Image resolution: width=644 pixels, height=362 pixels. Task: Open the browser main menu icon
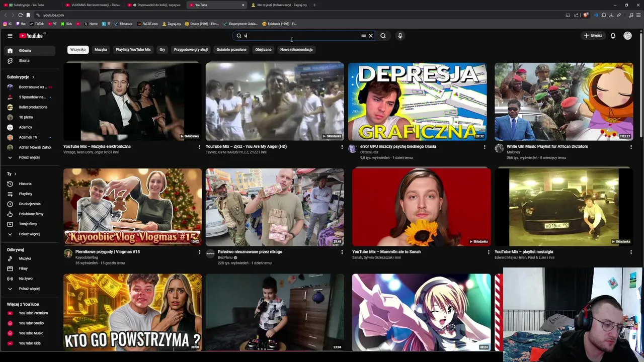pos(638,15)
